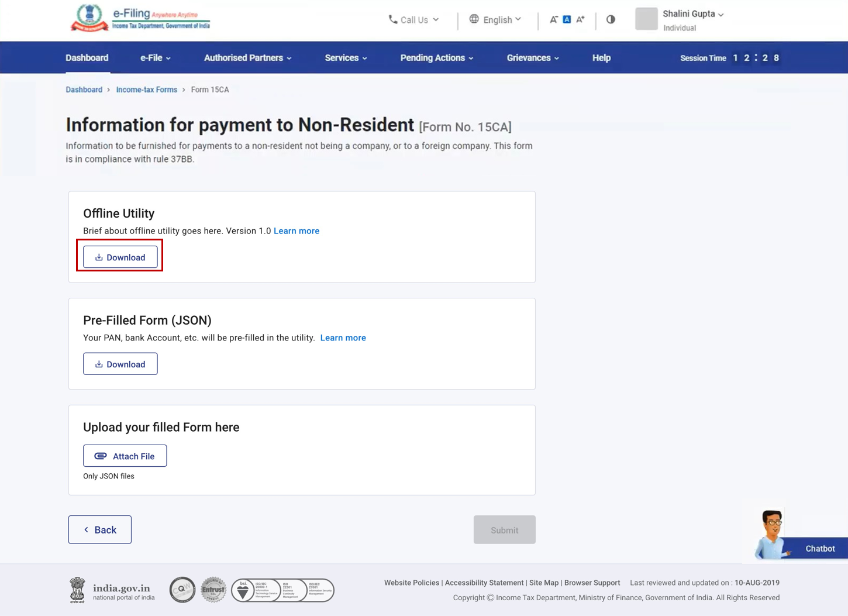The height and width of the screenshot is (616, 848).
Task: Open the e-File menu
Action: tap(155, 58)
